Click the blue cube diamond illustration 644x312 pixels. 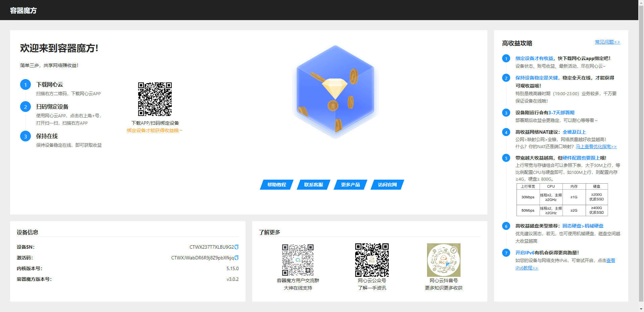point(335,92)
